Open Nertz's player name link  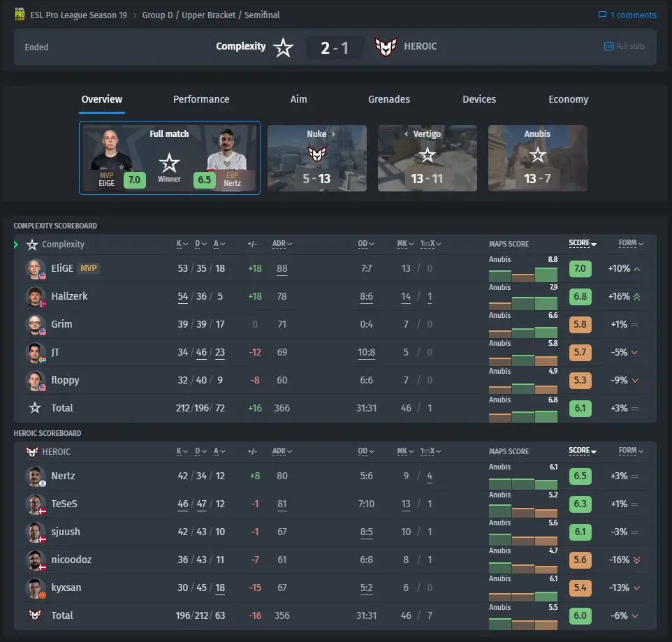click(63, 476)
